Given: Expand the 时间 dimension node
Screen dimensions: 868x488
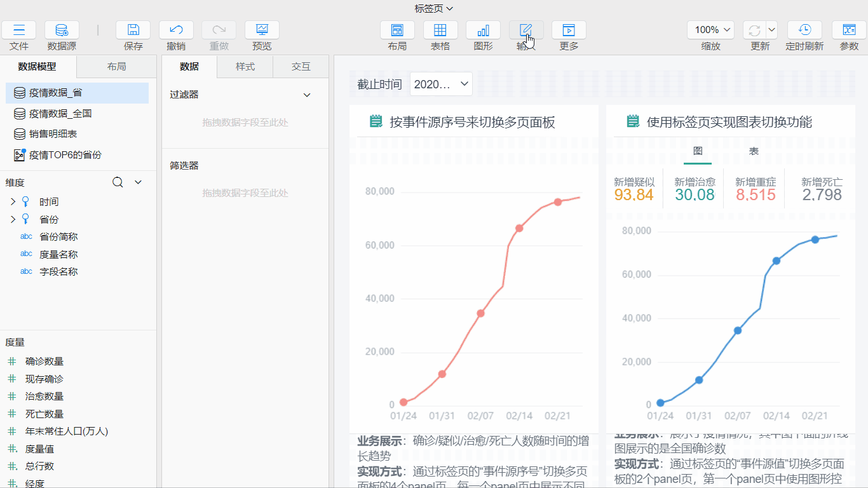Looking at the screenshot, I should point(12,202).
